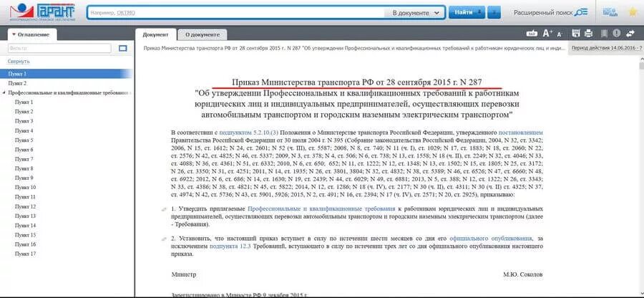
Task: Click the pencil comment icon beside paragraph 2
Action: pos(165,239)
